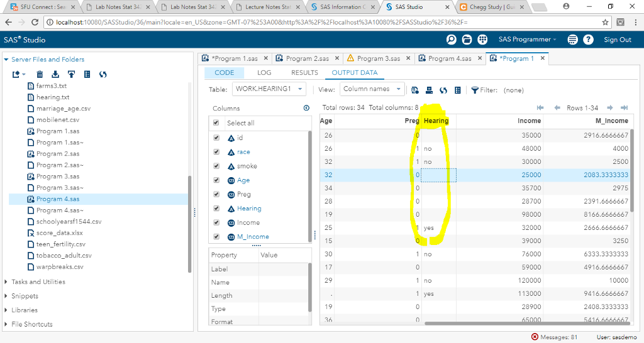Open the SAS Programmer perspective dropdown

pyautogui.click(x=528, y=40)
